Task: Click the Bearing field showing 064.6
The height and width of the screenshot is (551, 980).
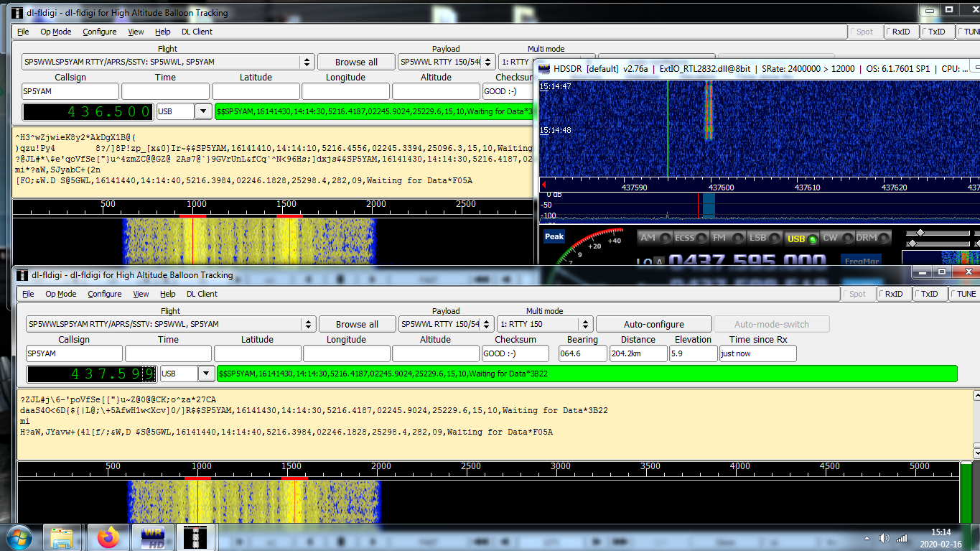Action: [582, 353]
